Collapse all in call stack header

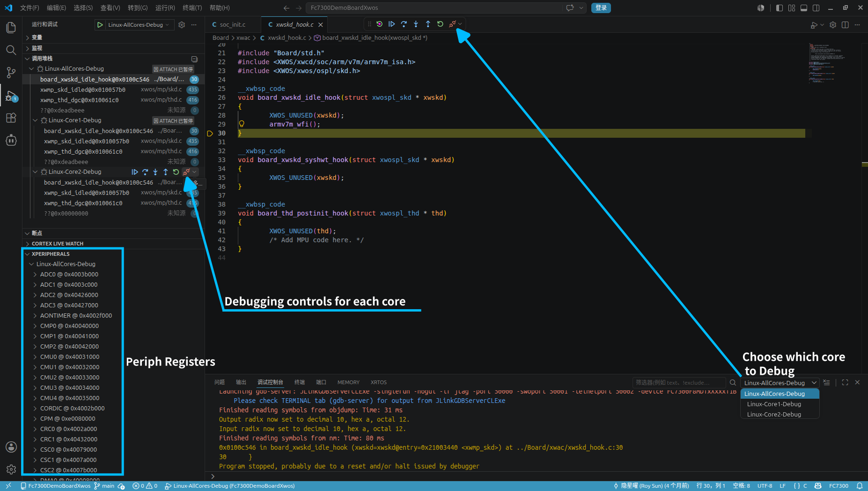194,59
